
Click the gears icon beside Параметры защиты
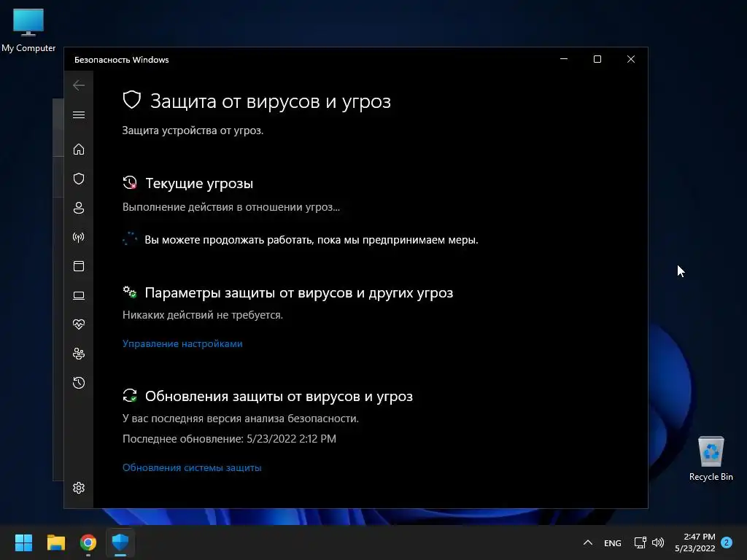coord(130,292)
